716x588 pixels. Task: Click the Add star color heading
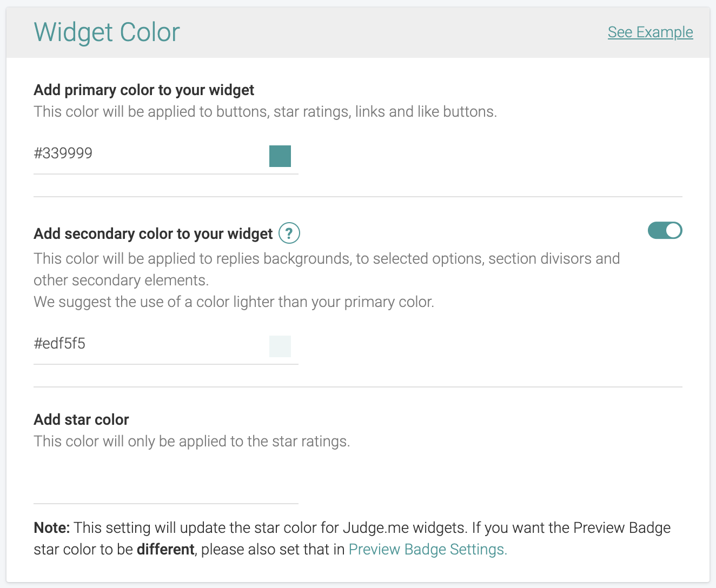pos(81,419)
